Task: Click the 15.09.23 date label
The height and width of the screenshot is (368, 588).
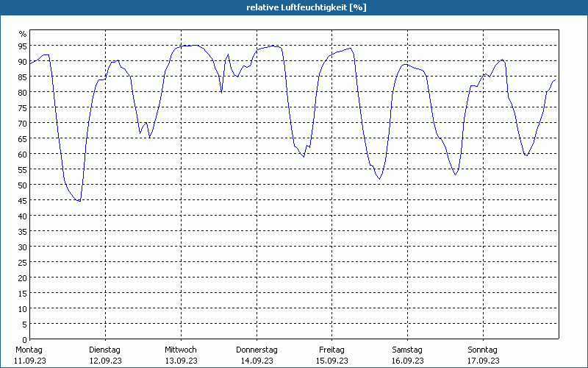Action: point(332,361)
